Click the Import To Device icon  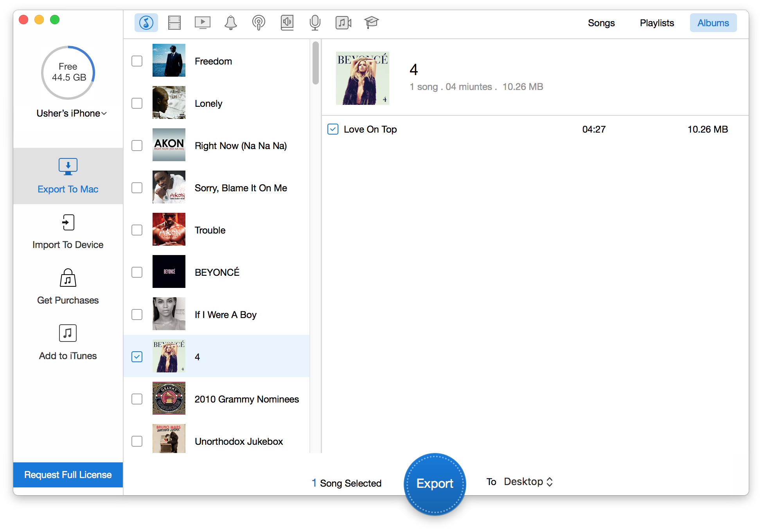tap(68, 222)
